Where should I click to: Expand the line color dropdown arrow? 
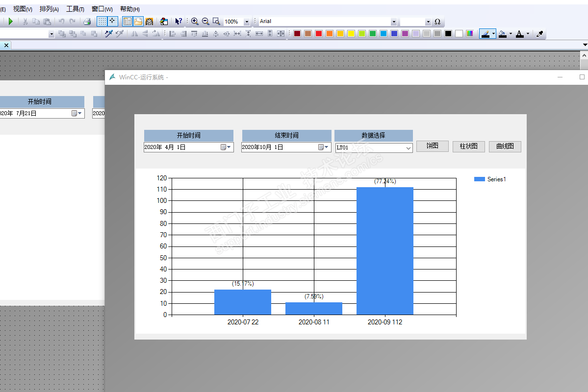click(493, 34)
